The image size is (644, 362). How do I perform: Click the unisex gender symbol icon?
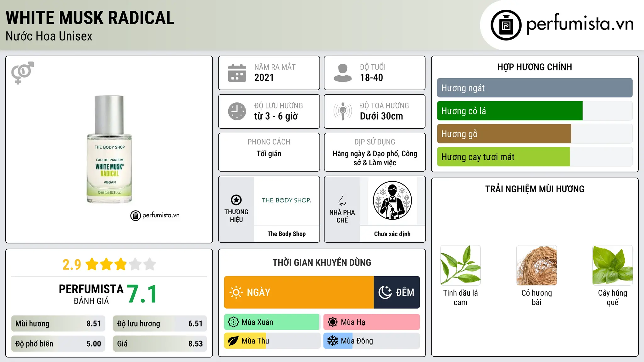point(22,73)
